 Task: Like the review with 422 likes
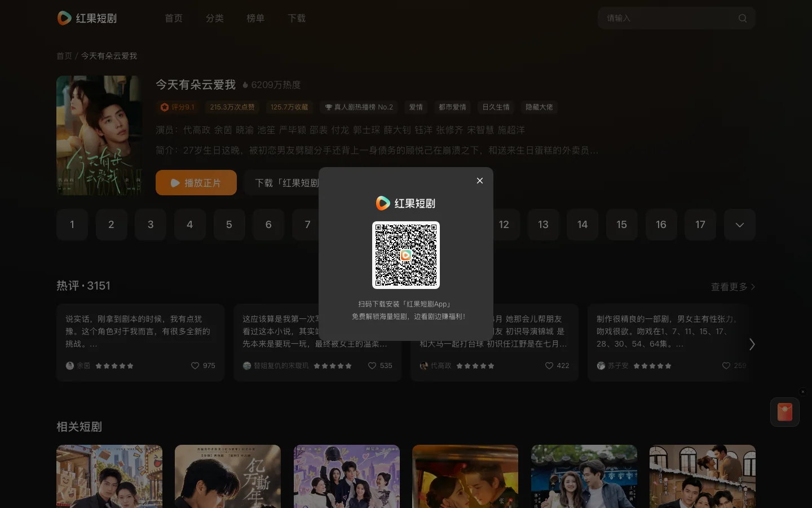tap(549, 366)
